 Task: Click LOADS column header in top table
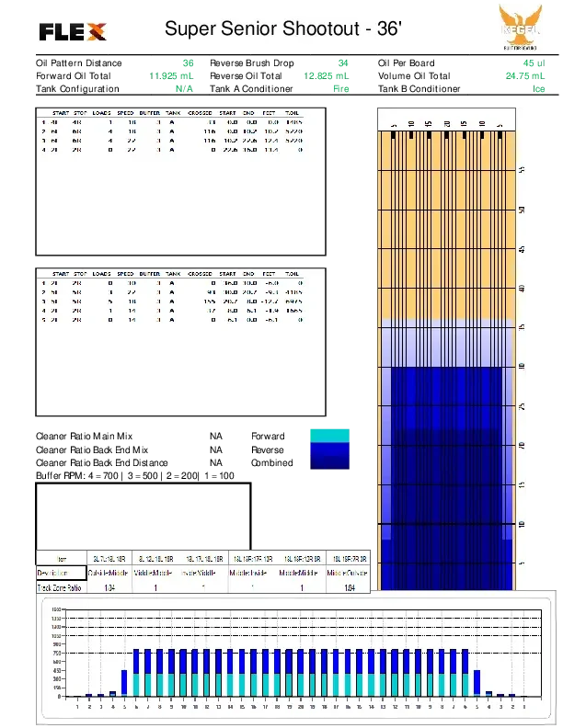tap(102, 113)
